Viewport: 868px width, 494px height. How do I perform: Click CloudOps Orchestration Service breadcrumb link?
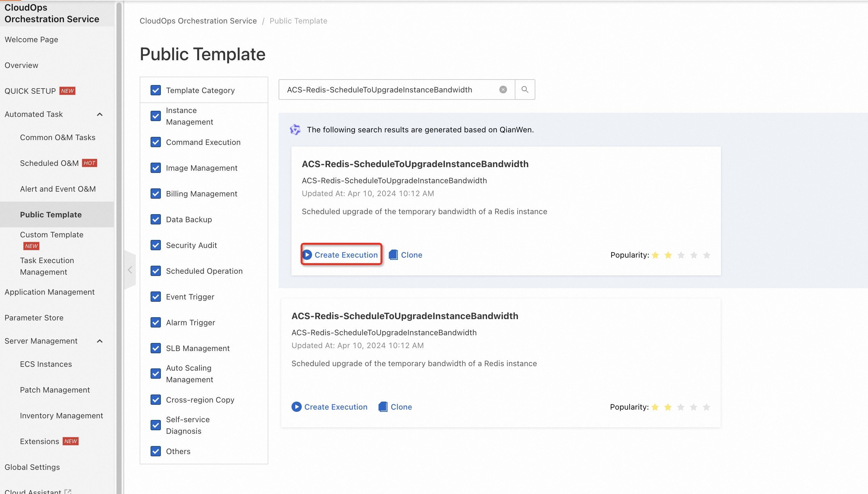tap(198, 21)
